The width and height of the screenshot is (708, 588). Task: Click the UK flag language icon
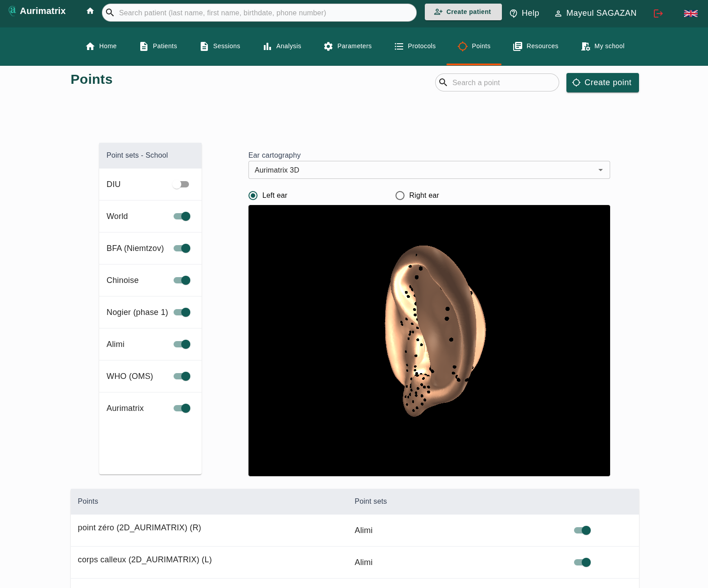tap(690, 14)
